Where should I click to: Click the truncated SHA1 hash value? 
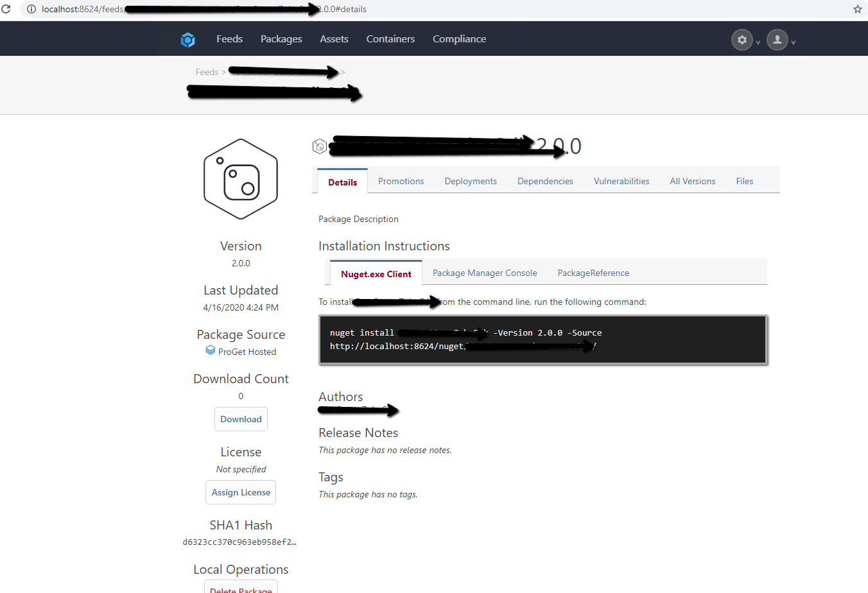tap(239, 542)
